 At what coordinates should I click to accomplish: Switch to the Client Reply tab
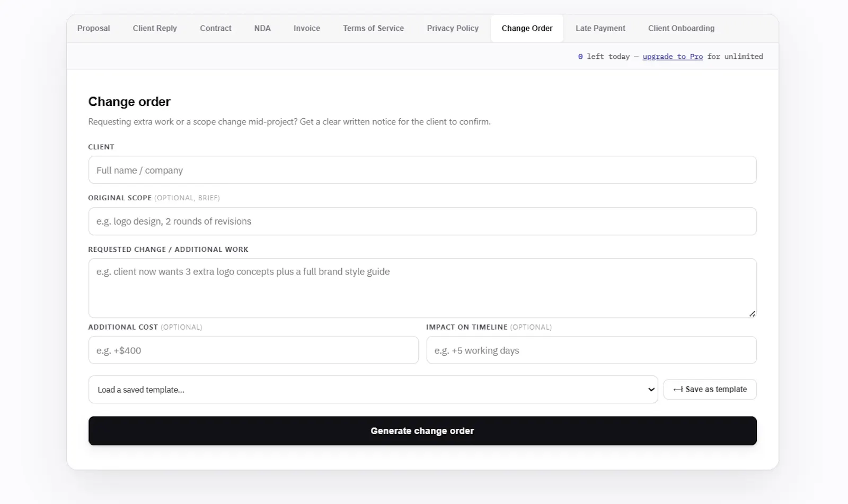tap(155, 28)
